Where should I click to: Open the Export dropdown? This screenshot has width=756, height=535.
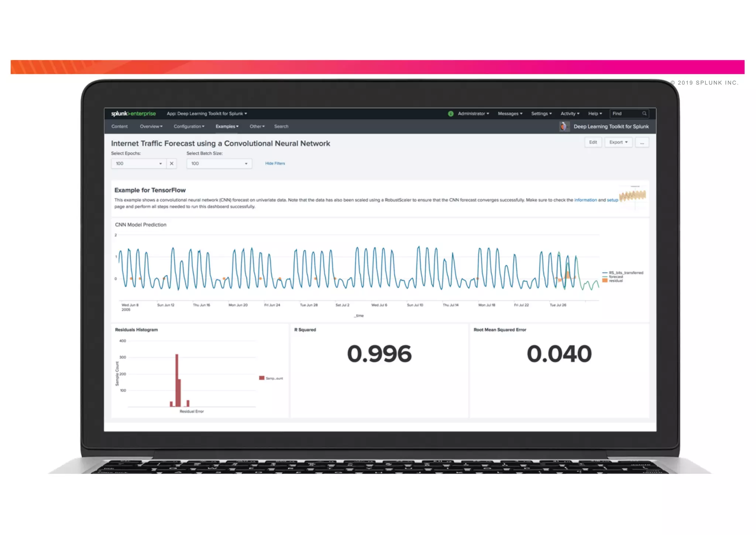618,142
